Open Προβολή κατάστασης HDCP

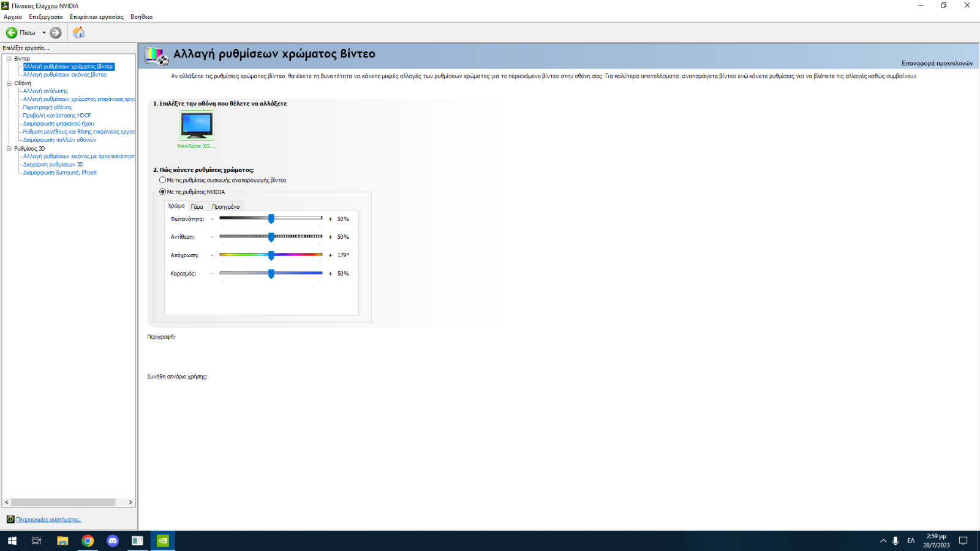coord(57,116)
